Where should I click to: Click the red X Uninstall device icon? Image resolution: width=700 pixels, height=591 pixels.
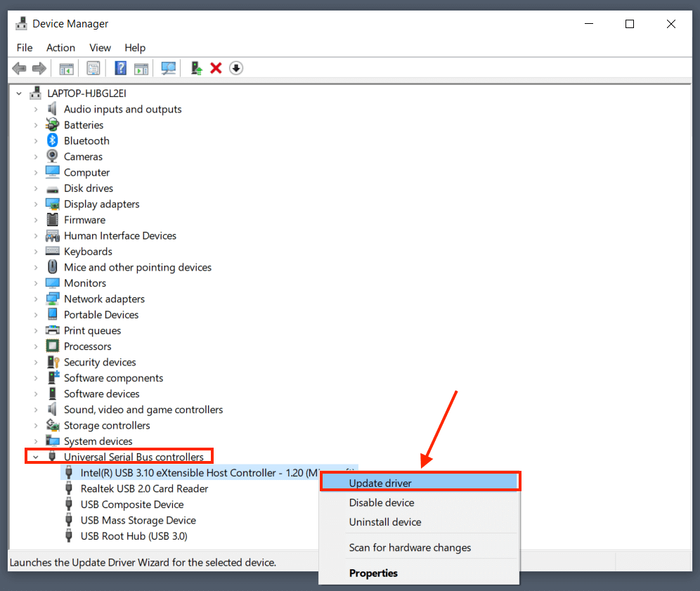(x=216, y=68)
